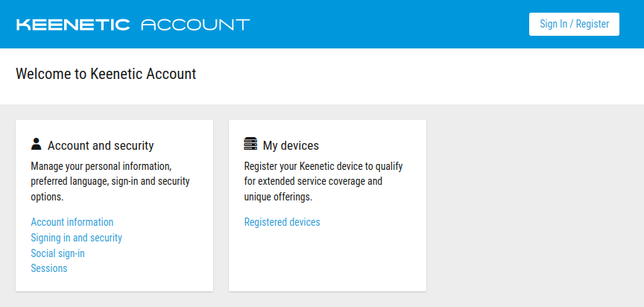Click the 'Manage your personal information' description text
This screenshot has width=644, height=307.
click(x=101, y=165)
